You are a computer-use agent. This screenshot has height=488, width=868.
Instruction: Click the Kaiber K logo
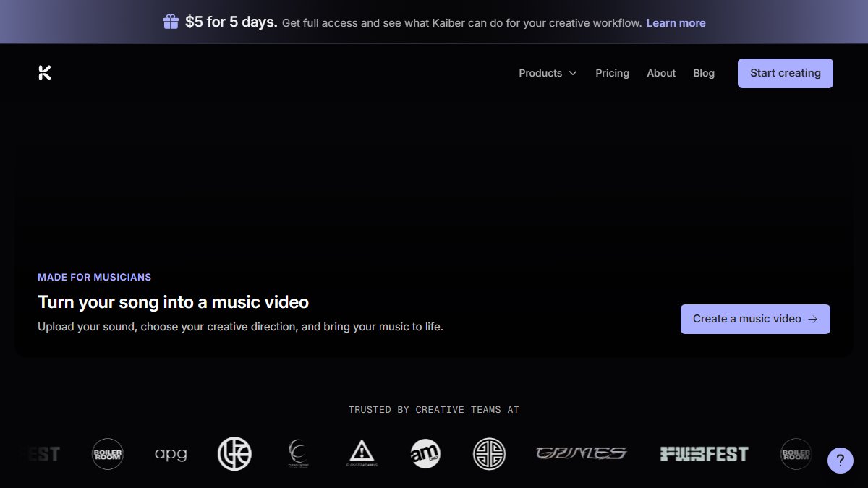click(x=45, y=72)
